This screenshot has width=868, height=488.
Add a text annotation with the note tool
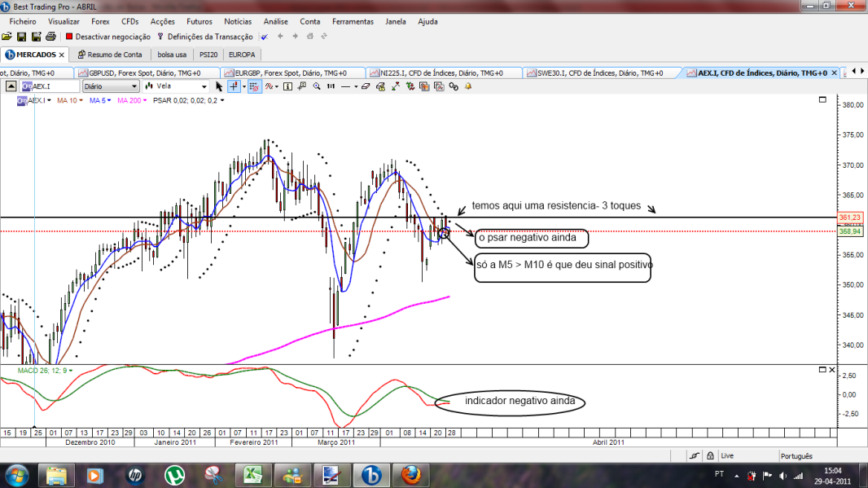(302, 86)
